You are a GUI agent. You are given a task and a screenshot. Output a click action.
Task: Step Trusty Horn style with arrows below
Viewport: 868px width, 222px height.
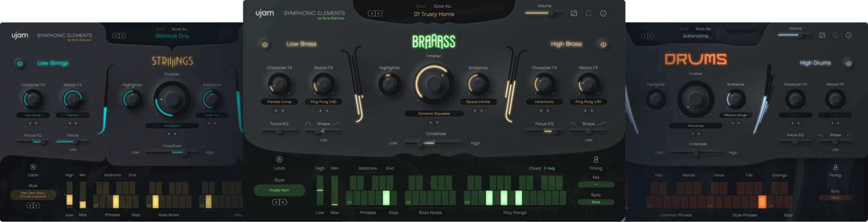(x=279, y=202)
